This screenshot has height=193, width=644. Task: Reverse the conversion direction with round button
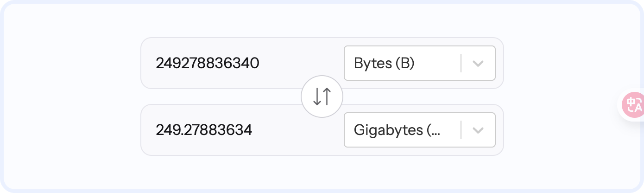[322, 96]
